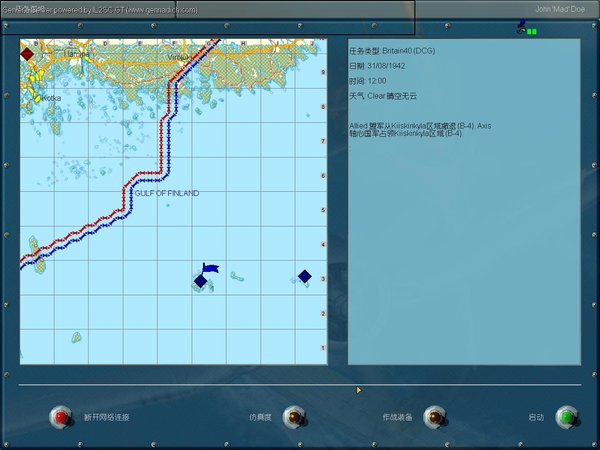This screenshot has width=600, height=450.
Task: Click the red diamond marker on map
Action: click(27, 54)
